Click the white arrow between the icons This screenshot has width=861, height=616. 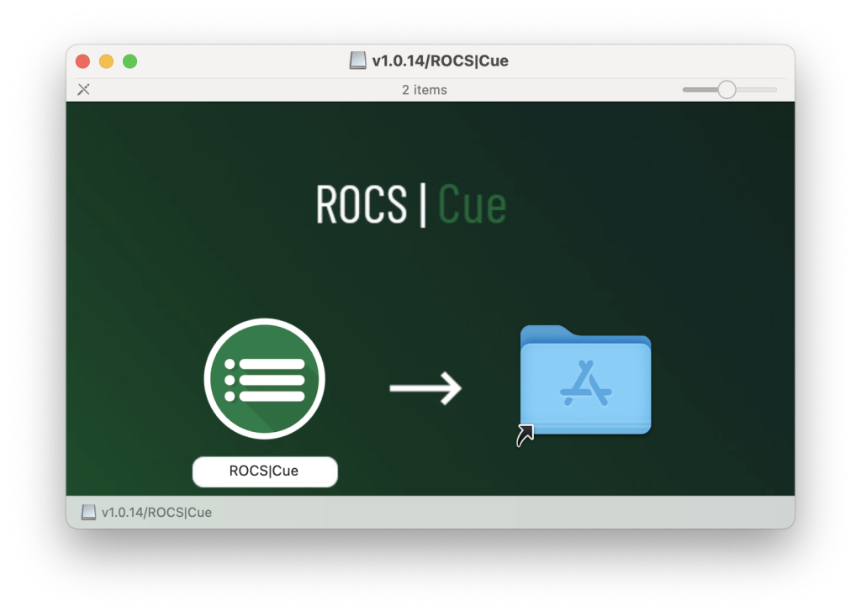pos(425,387)
